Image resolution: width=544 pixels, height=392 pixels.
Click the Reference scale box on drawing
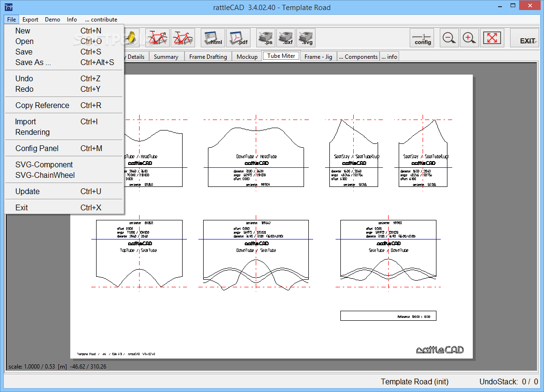(x=388, y=316)
